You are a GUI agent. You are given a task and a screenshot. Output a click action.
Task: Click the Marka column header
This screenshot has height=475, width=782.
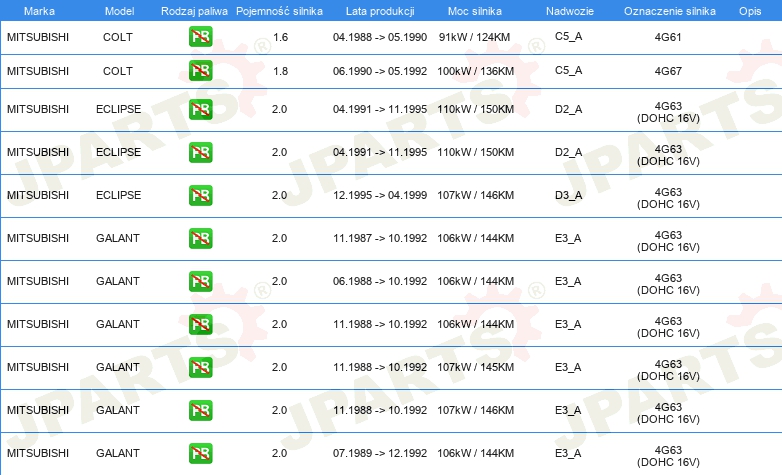click(39, 11)
